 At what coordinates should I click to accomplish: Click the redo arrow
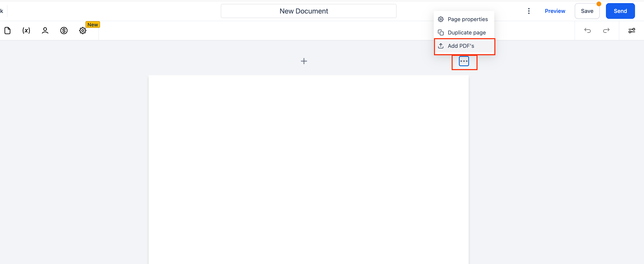coord(606,31)
